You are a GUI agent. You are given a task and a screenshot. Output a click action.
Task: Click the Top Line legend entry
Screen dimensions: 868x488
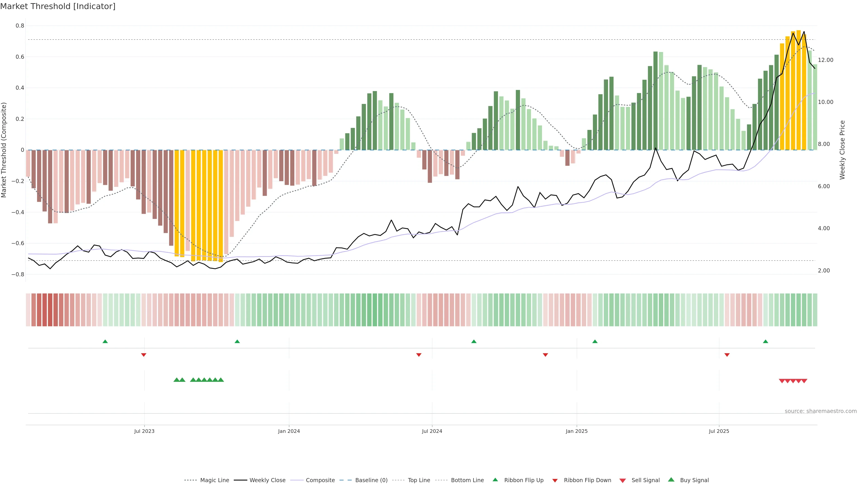tap(419, 480)
